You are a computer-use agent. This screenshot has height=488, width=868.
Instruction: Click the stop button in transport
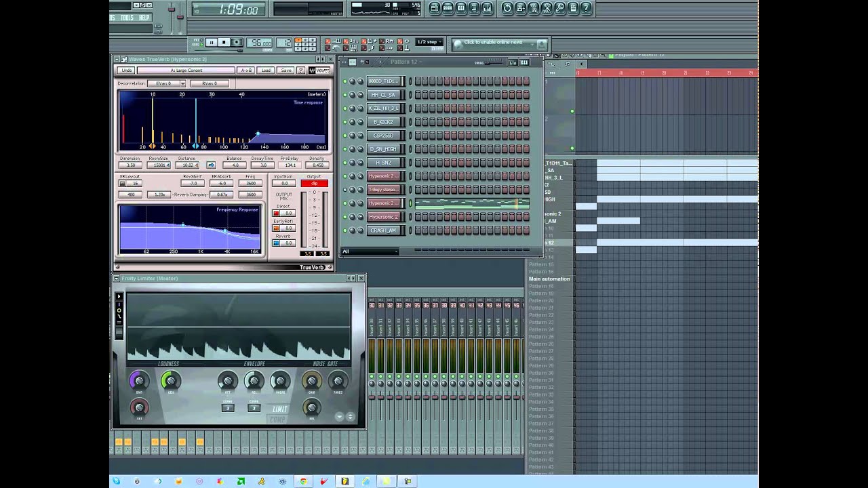point(224,43)
